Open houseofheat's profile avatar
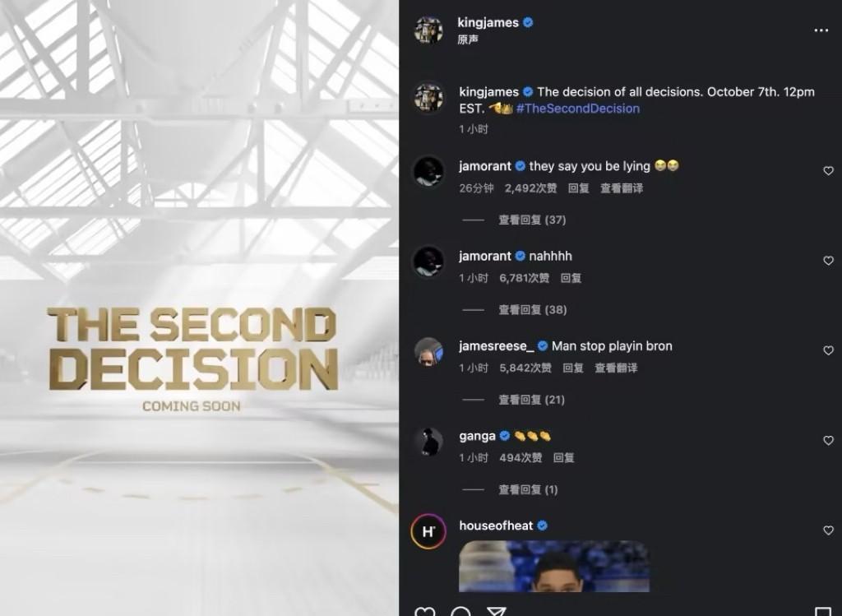 [x=428, y=531]
